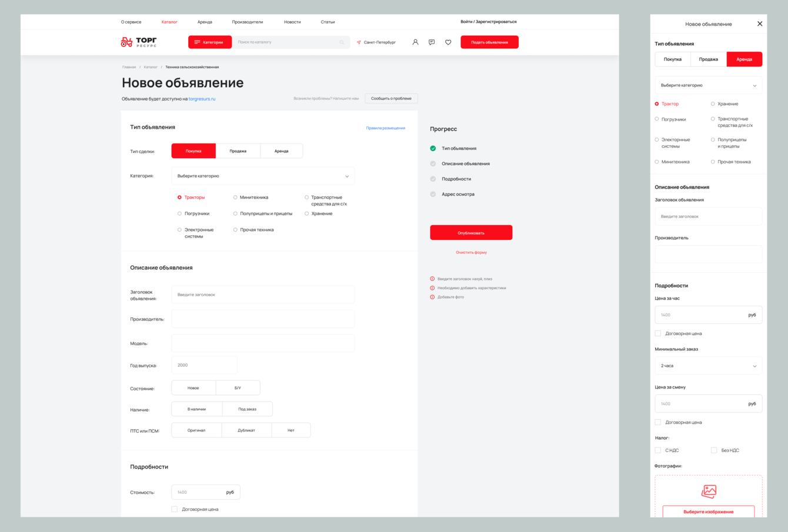Open the Правила размещения link
Image resolution: width=788 pixels, height=532 pixels.
pos(386,128)
